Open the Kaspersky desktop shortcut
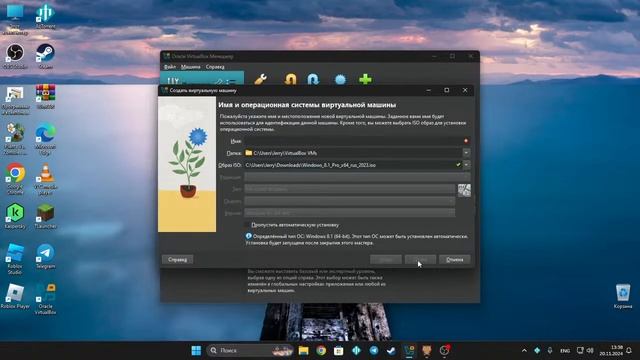The width and height of the screenshot is (640, 360). [15, 216]
